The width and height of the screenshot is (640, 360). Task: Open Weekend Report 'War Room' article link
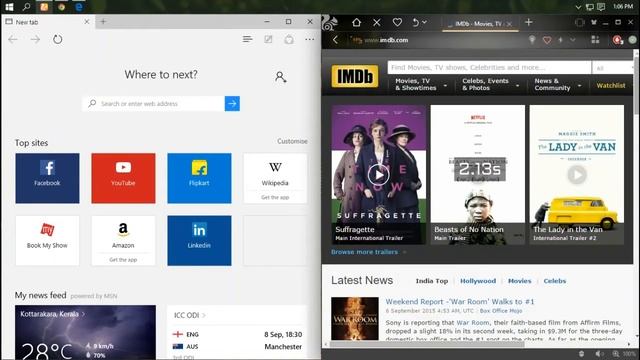pos(460,302)
